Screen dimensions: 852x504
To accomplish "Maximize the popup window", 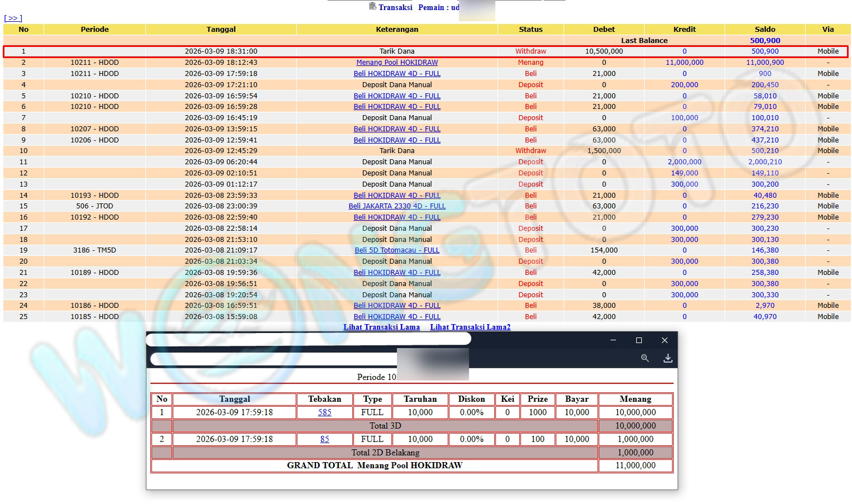I will [x=638, y=340].
